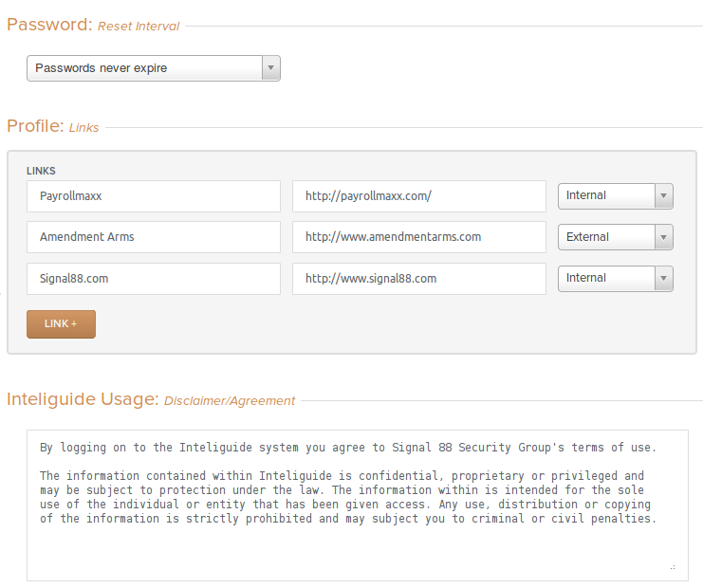Focus the Signal88.com link name field
This screenshot has height=588, width=703.
pos(154,279)
